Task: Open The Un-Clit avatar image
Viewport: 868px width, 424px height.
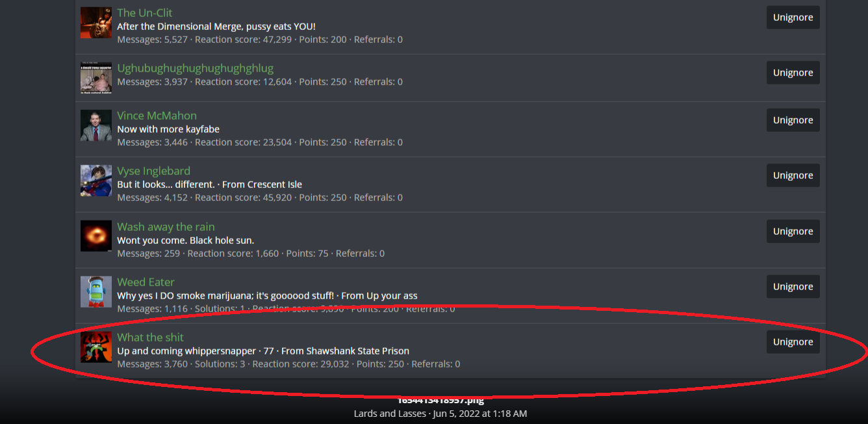Action: pos(96,23)
